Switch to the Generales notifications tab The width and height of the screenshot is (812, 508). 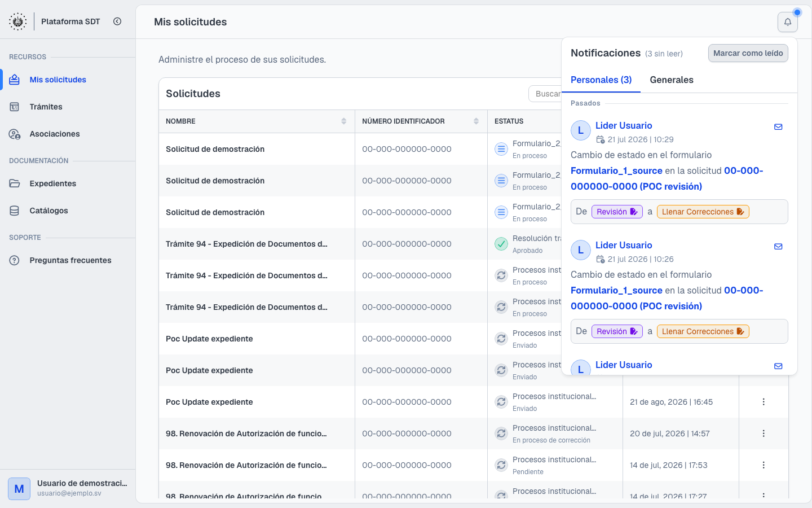coord(672,80)
